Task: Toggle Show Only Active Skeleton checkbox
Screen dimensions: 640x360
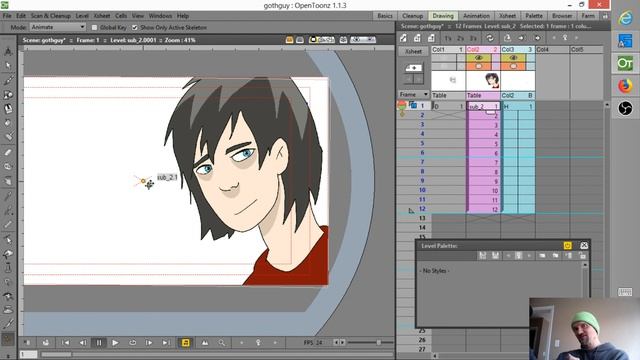Action: click(x=135, y=28)
